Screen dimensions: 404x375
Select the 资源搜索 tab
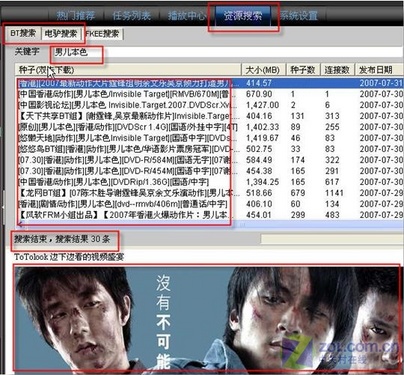tap(243, 16)
